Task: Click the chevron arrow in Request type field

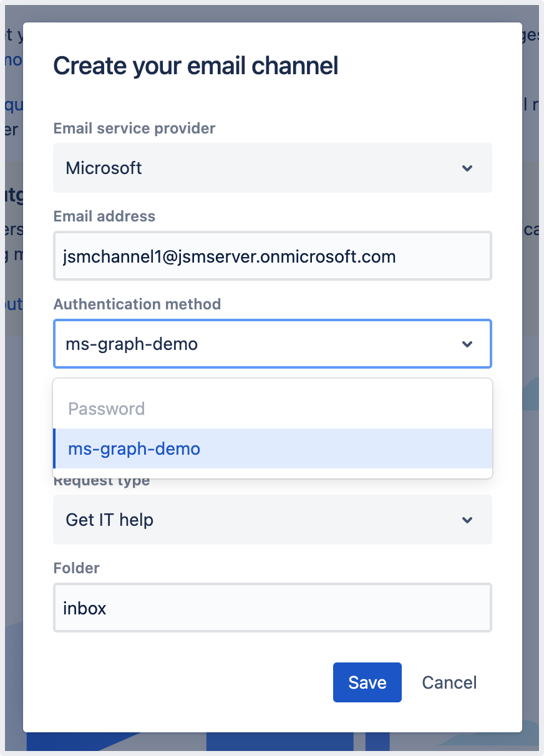Action: point(467,520)
